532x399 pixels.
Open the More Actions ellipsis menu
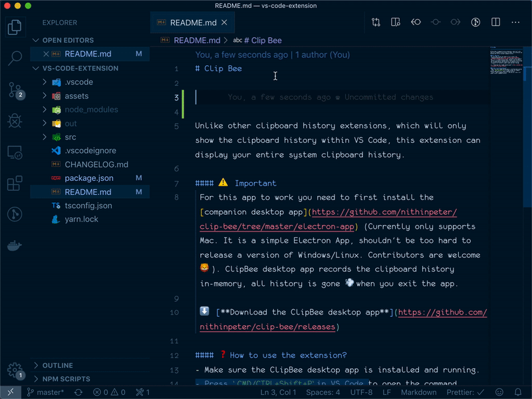pyautogui.click(x=515, y=23)
